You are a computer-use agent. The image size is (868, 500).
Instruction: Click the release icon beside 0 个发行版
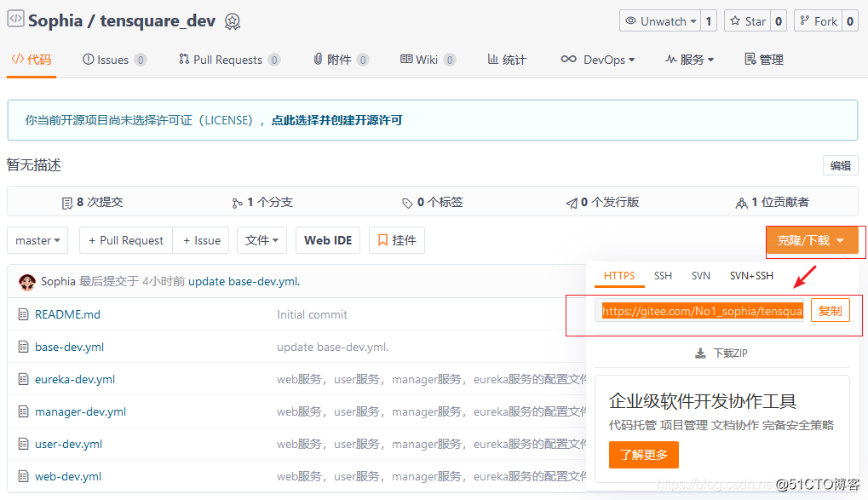coord(572,204)
